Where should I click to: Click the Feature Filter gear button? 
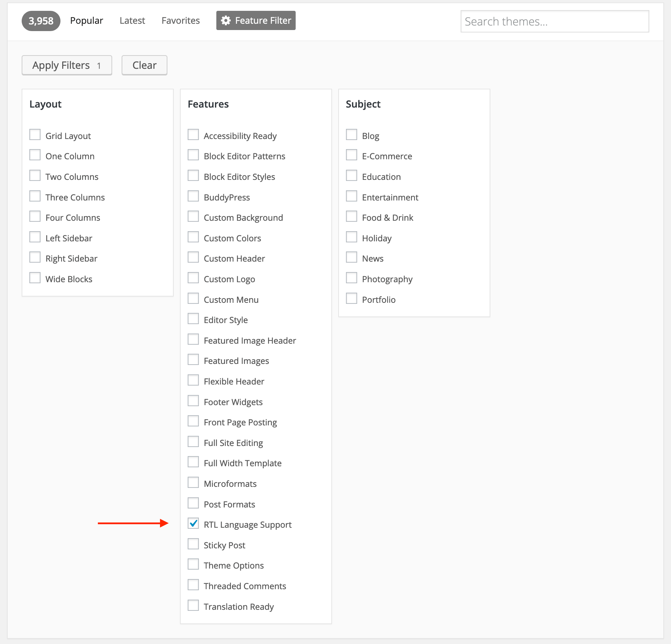click(256, 21)
